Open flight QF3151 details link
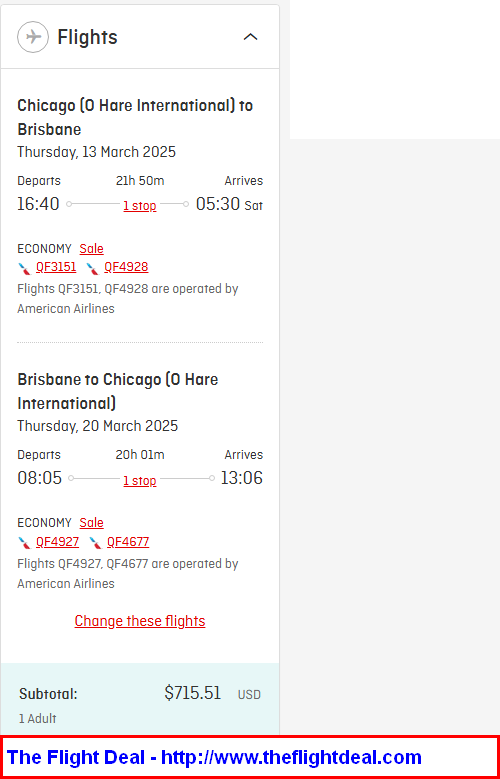The height and width of the screenshot is (779, 500). point(56,267)
